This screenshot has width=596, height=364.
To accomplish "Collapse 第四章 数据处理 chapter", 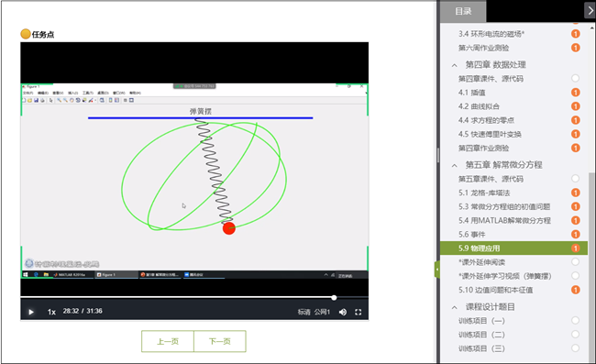I will click(x=454, y=65).
